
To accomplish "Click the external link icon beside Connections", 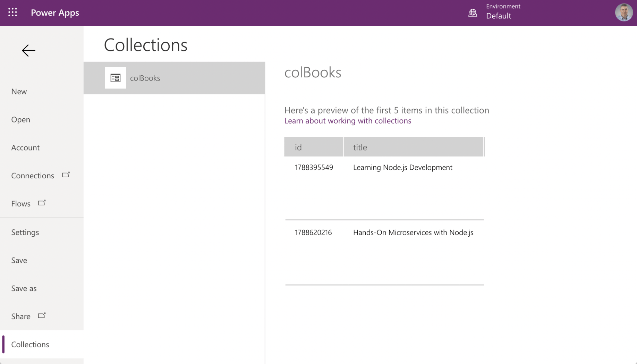I will tap(66, 175).
